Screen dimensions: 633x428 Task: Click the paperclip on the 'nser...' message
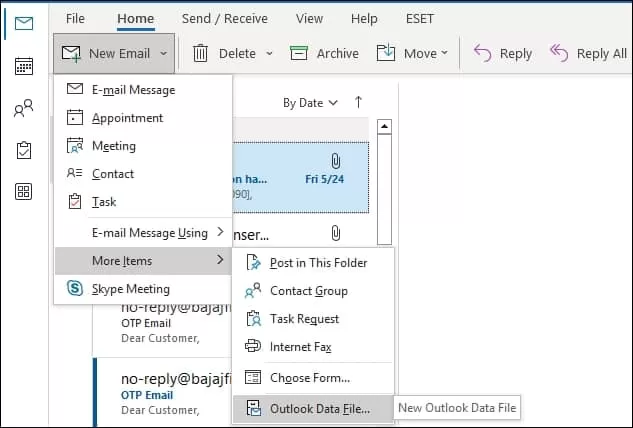tap(335, 233)
